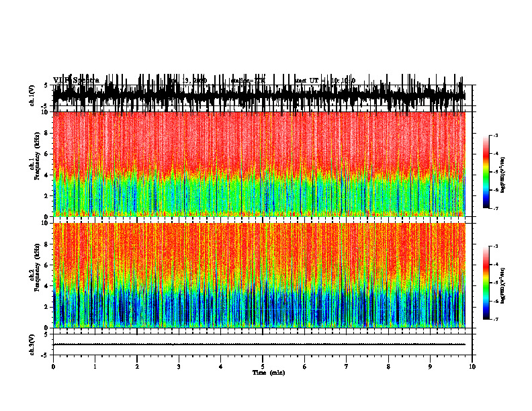Click the '-7' label on ch.2 color scale
This screenshot has height=411, width=532.
[x=496, y=320]
